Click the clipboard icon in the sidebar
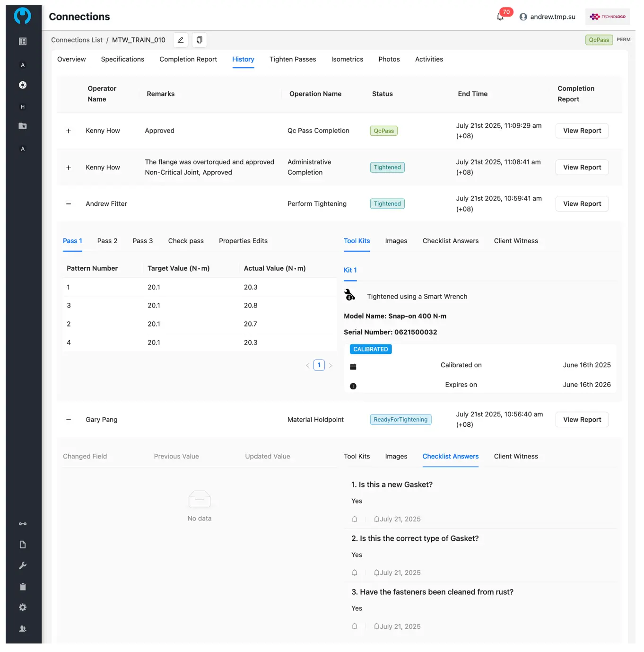This screenshot has height=652, width=644. 23,587
